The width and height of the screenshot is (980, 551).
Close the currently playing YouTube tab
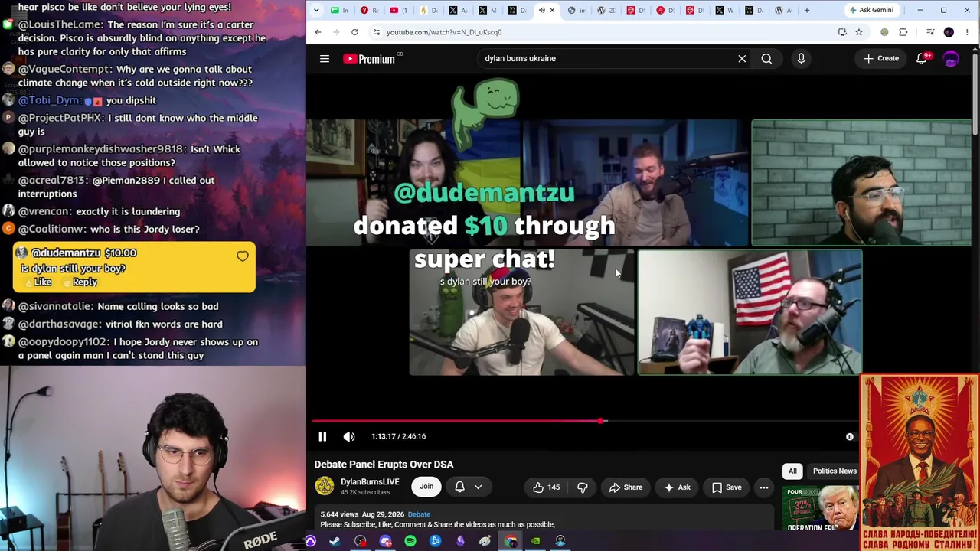[x=552, y=10]
